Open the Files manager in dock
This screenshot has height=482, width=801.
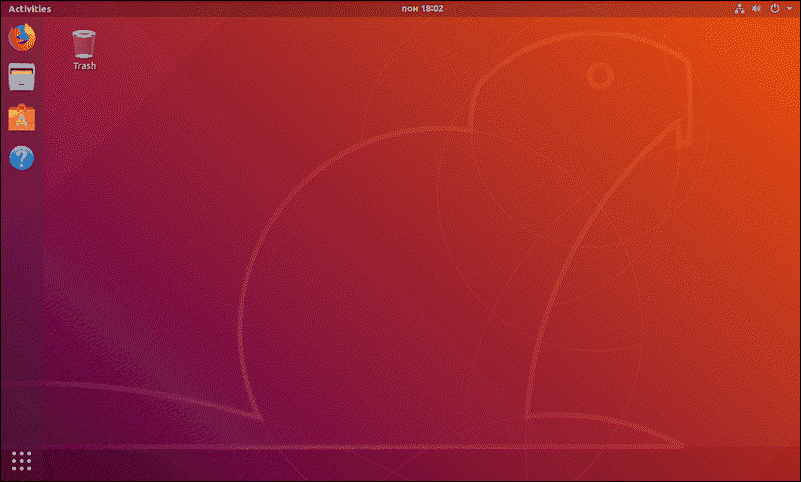21,78
